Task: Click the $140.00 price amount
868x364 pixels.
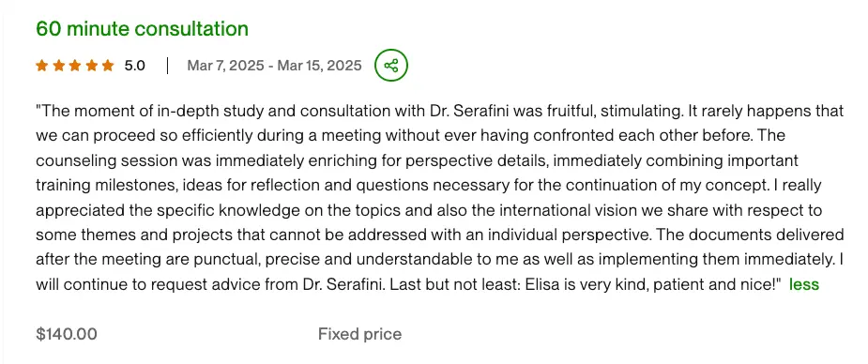Action: pos(67,334)
